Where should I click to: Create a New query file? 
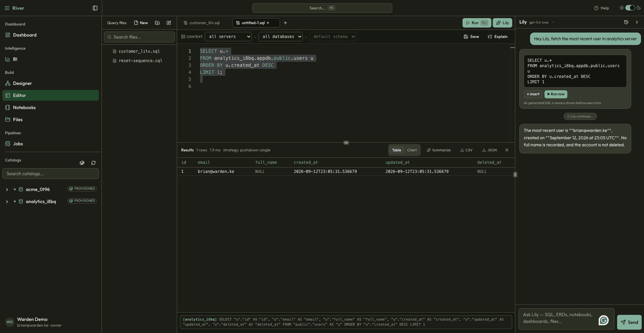pyautogui.click(x=141, y=23)
